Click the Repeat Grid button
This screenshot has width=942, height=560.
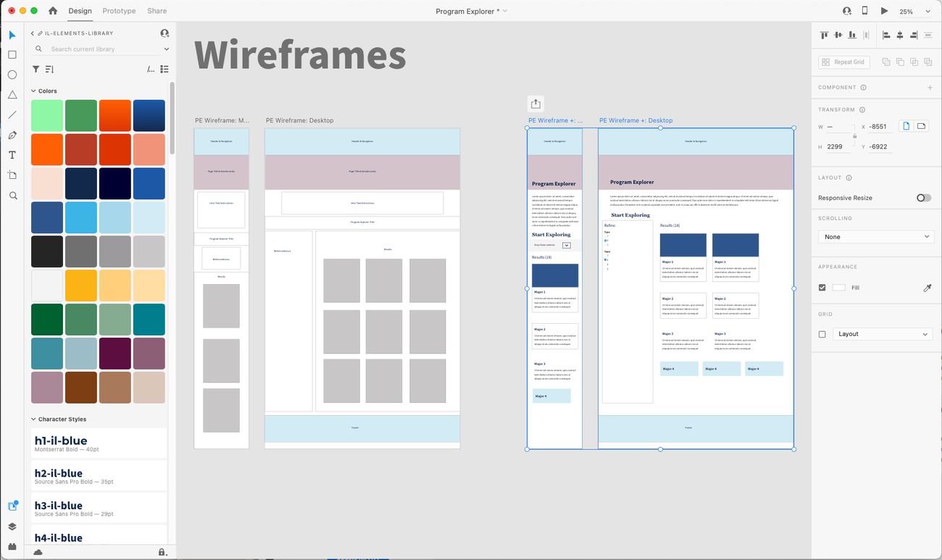[843, 62]
